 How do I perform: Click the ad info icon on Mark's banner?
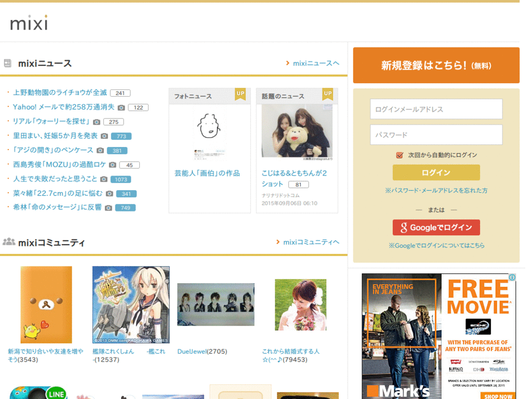(512, 277)
